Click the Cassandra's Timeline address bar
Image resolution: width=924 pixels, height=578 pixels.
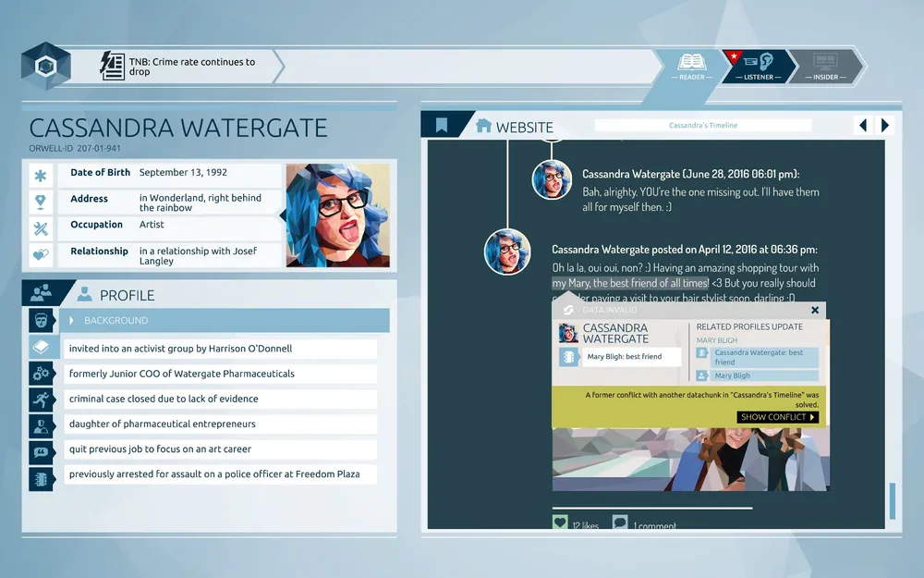click(703, 125)
